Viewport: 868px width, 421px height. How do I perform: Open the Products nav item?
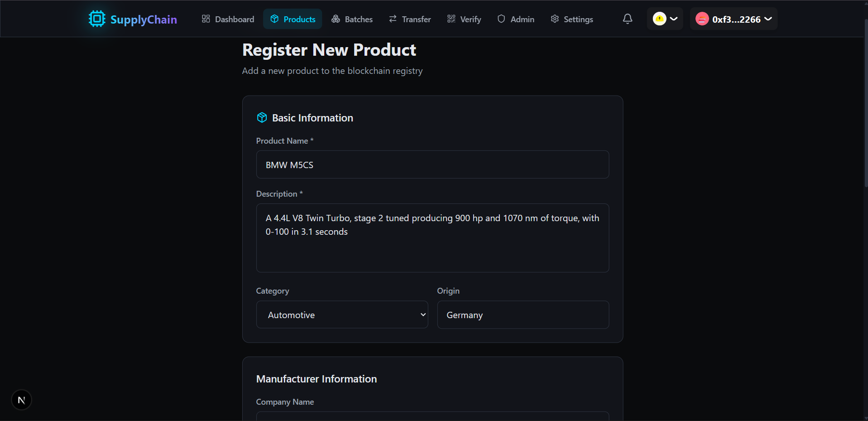293,19
